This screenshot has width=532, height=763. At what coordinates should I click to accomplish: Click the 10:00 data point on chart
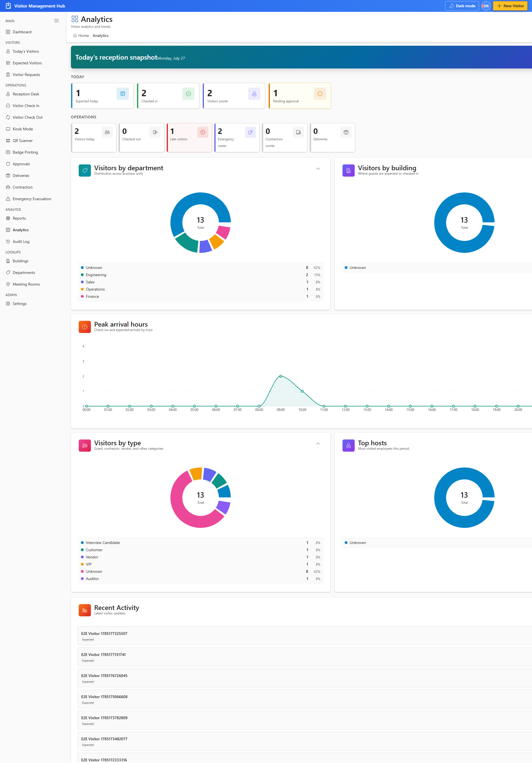pos(302,391)
